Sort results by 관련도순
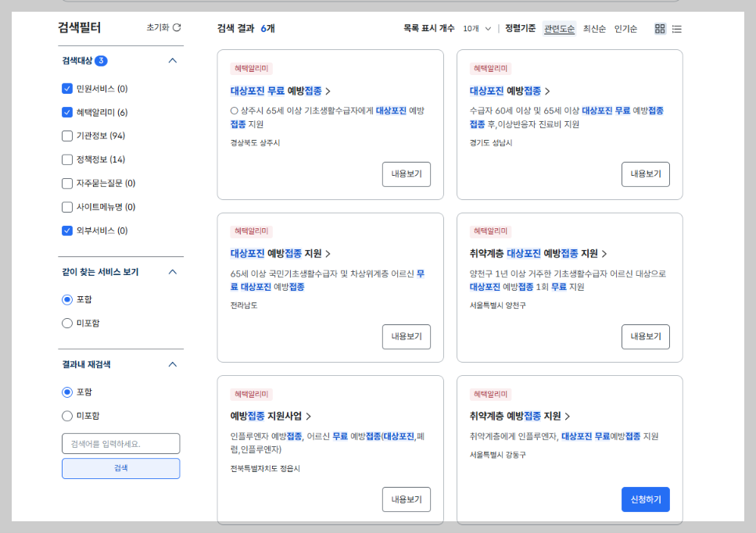 click(559, 29)
